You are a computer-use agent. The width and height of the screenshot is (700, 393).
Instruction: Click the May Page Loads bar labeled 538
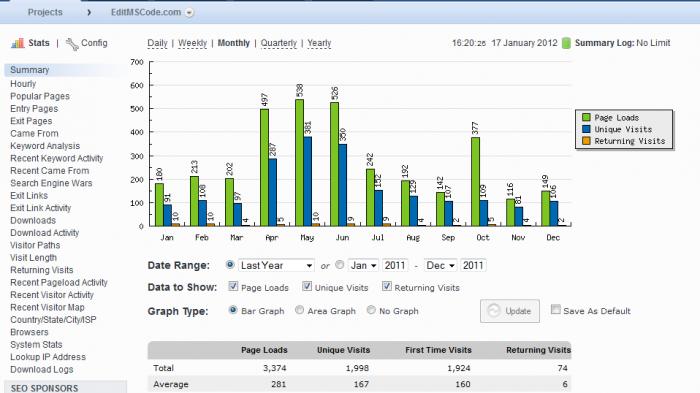click(299, 163)
